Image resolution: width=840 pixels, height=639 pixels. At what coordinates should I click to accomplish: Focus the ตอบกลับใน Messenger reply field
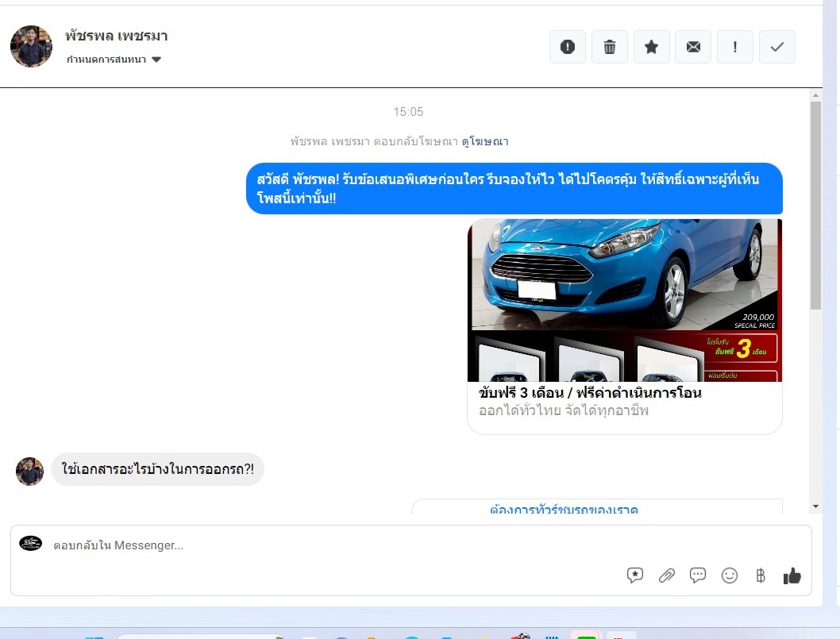tap(318, 545)
